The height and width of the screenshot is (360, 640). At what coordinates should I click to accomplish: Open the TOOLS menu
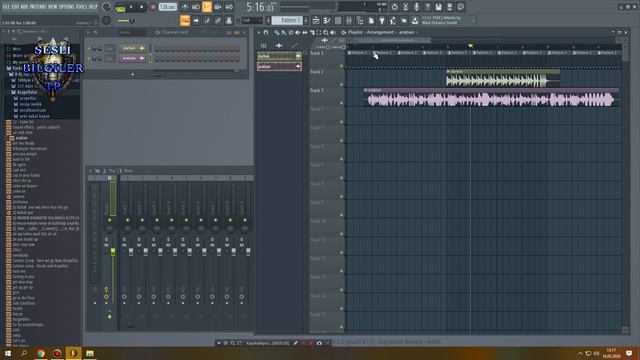click(81, 7)
